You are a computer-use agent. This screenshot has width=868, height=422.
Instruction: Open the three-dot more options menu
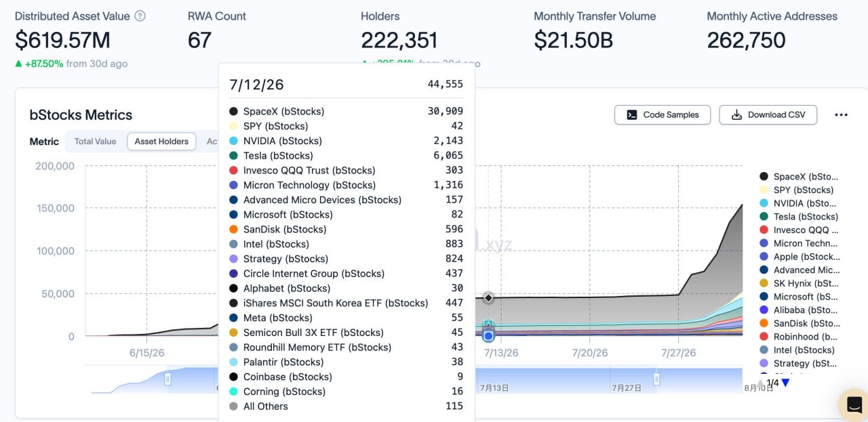[841, 115]
